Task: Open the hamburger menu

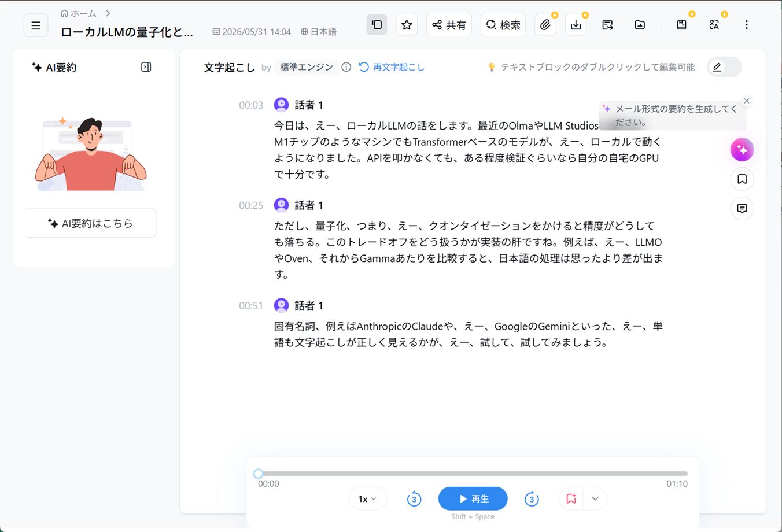Action: coord(36,25)
